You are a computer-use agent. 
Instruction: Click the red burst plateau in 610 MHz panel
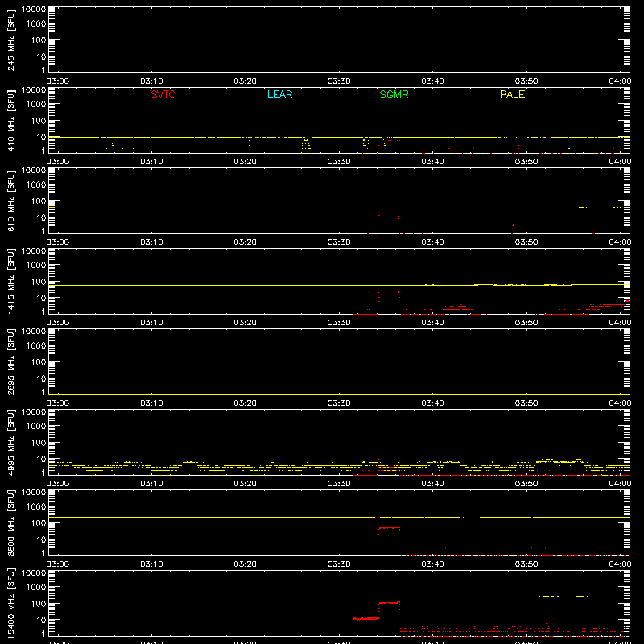click(x=389, y=213)
